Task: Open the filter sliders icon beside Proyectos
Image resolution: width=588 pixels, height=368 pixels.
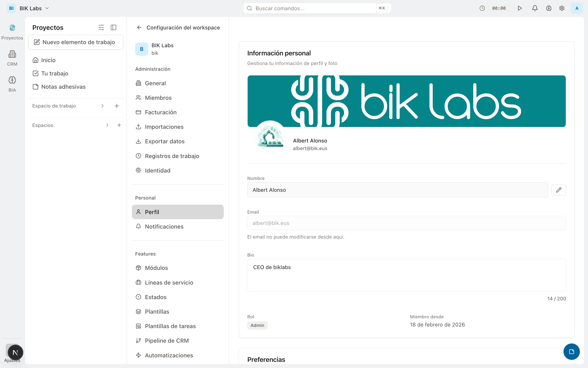Action: (101, 27)
